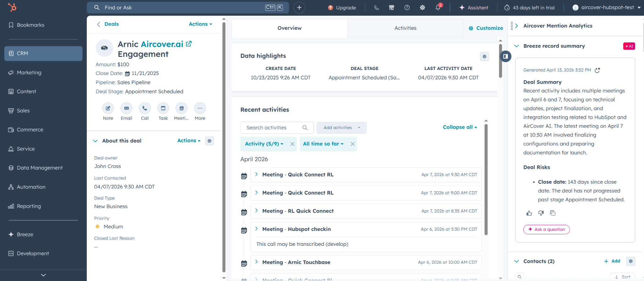644x281 pixels.
Task: Open the About this deal Actions dropdown
Action: 189,141
